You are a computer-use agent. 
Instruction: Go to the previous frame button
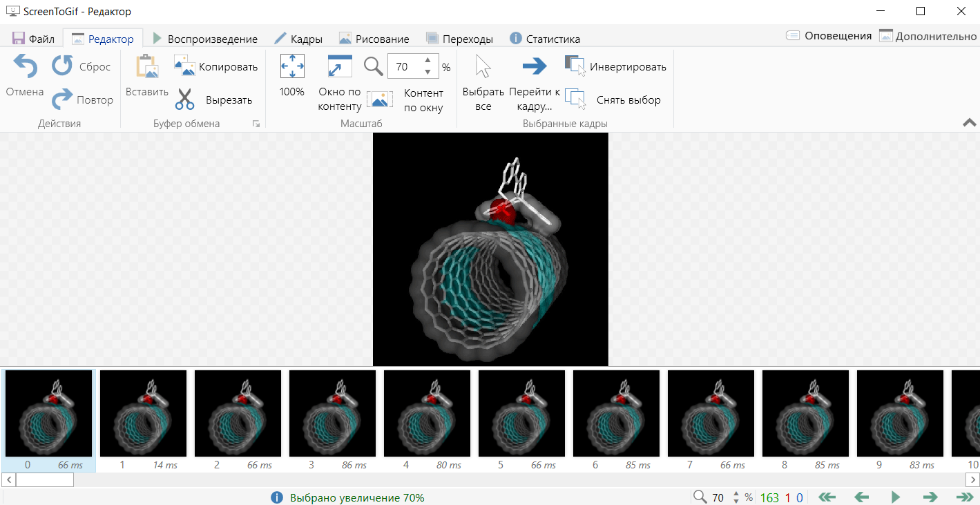(861, 497)
